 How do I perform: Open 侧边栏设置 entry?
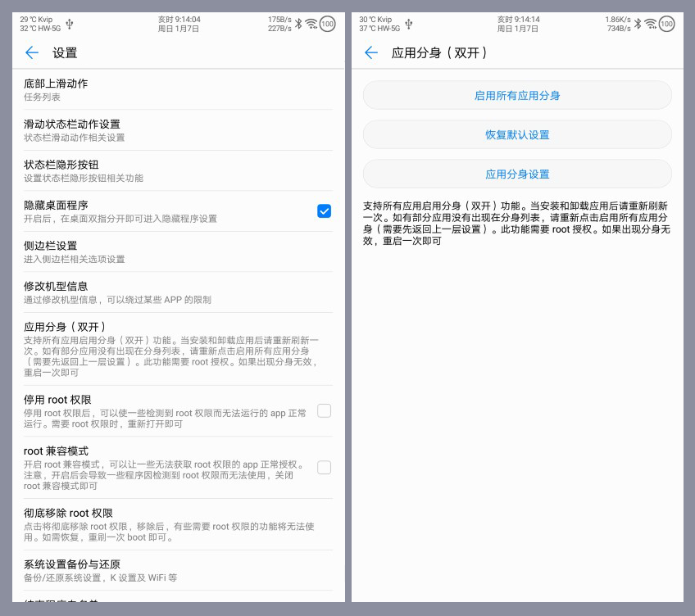point(164,251)
